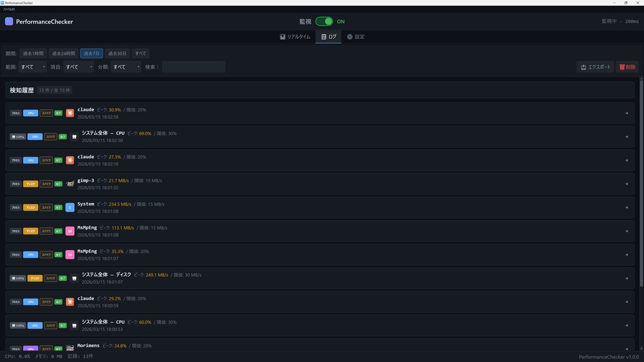Expand the MsMpEng 35.3% entry arrow
This screenshot has height=362, width=644.
coord(626,255)
